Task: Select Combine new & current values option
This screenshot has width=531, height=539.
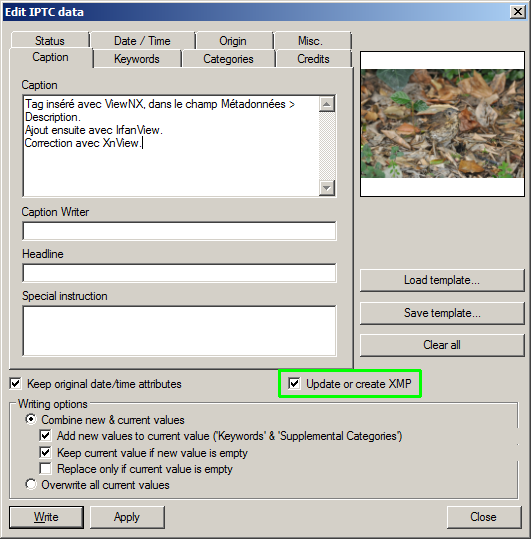Action: [31, 419]
